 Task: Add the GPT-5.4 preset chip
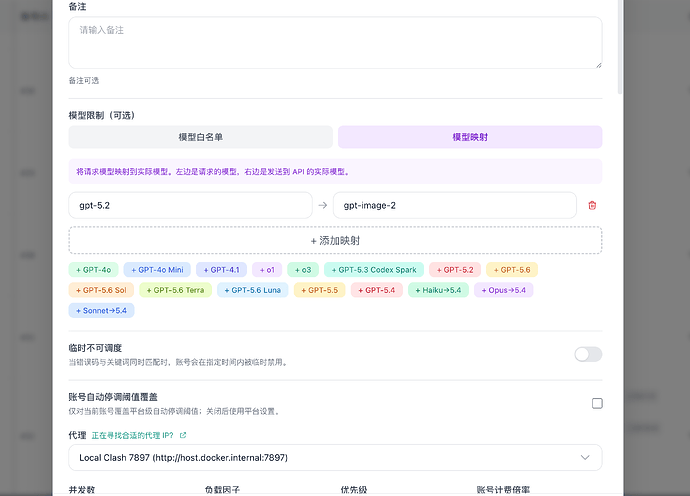pyautogui.click(x=377, y=290)
